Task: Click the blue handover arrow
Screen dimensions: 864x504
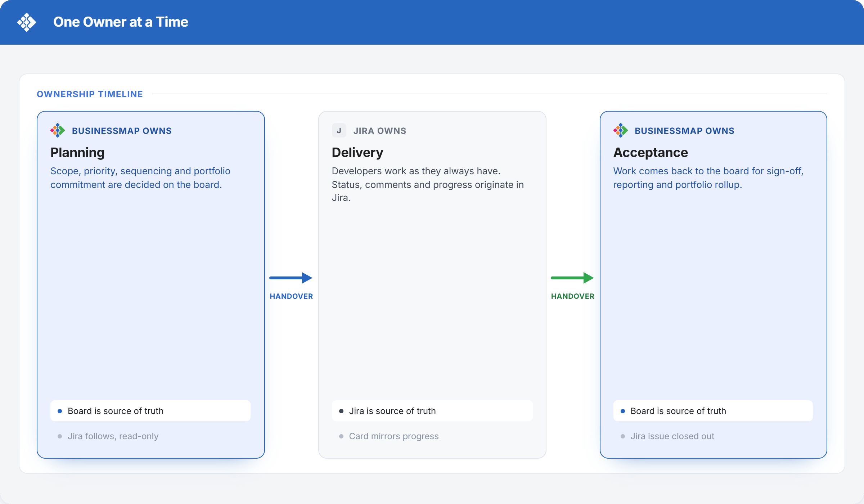Action: 291,278
